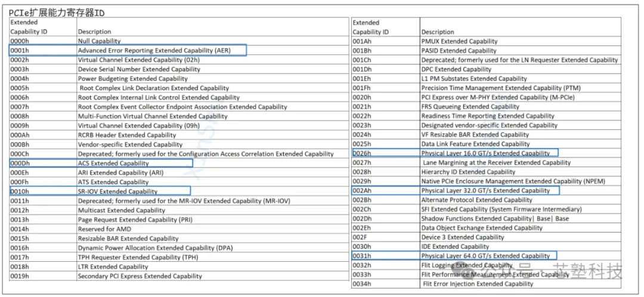This screenshot has height=297, width=644.
Task: Select Precision Time Management (PTM) entry
Action: (x=492, y=88)
